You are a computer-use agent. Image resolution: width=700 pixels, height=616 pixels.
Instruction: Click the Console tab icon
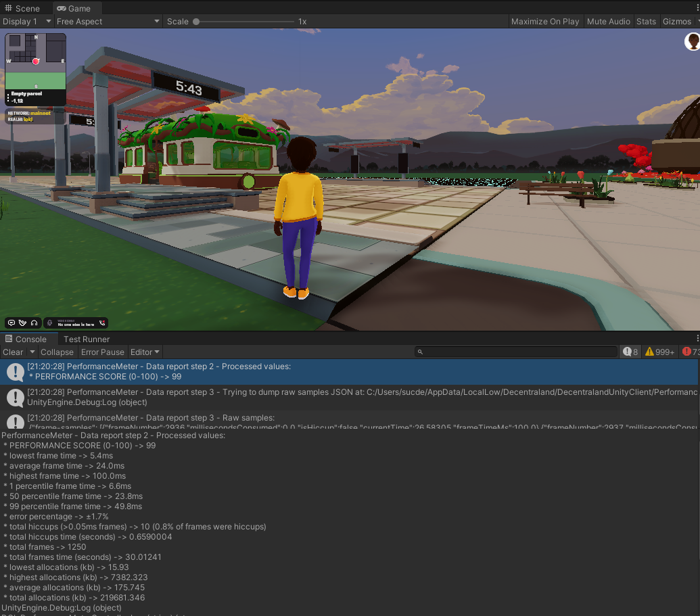pyautogui.click(x=9, y=339)
